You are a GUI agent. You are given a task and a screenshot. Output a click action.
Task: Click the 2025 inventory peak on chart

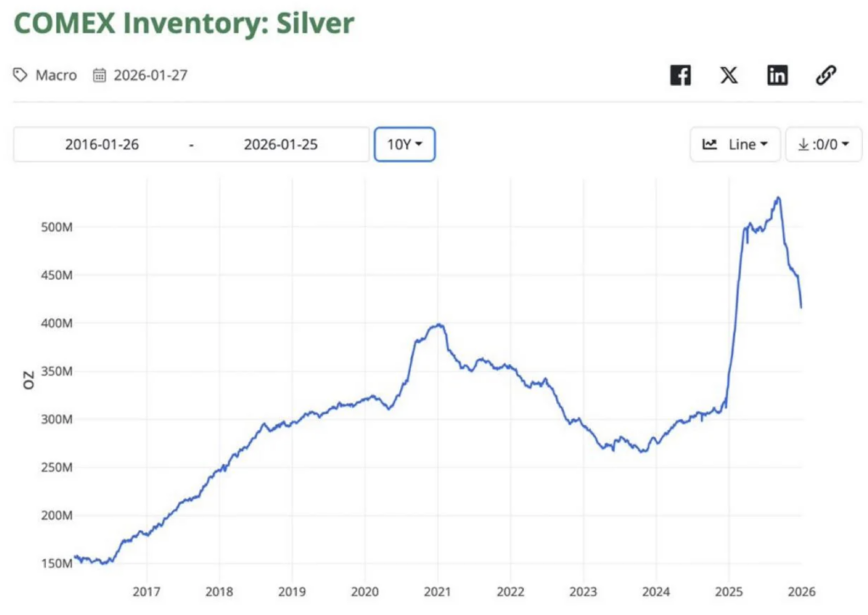777,198
